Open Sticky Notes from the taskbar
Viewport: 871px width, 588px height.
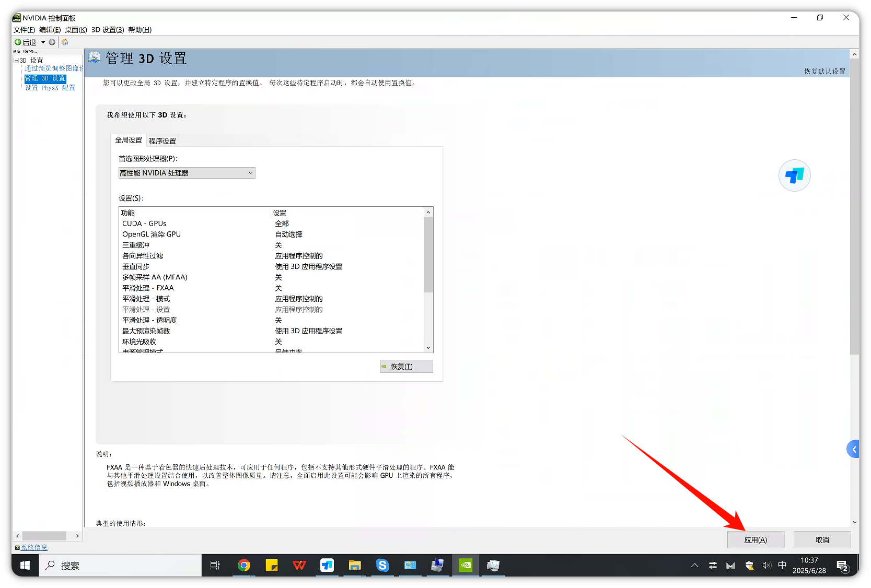272,566
